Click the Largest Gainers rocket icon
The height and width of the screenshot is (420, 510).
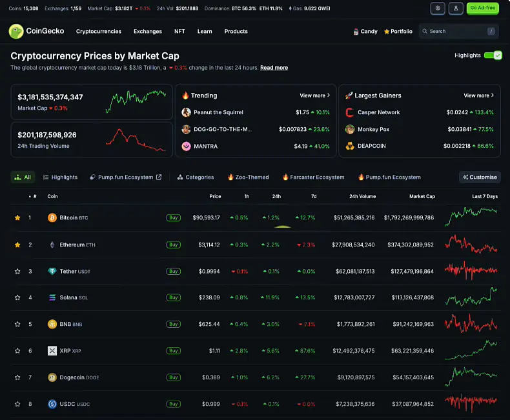point(349,95)
